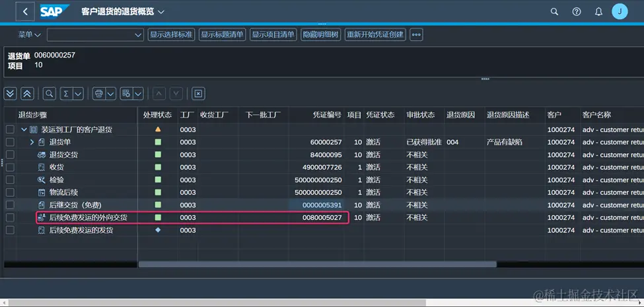Tick the checkbox for 退货交货 row

pos(10,154)
